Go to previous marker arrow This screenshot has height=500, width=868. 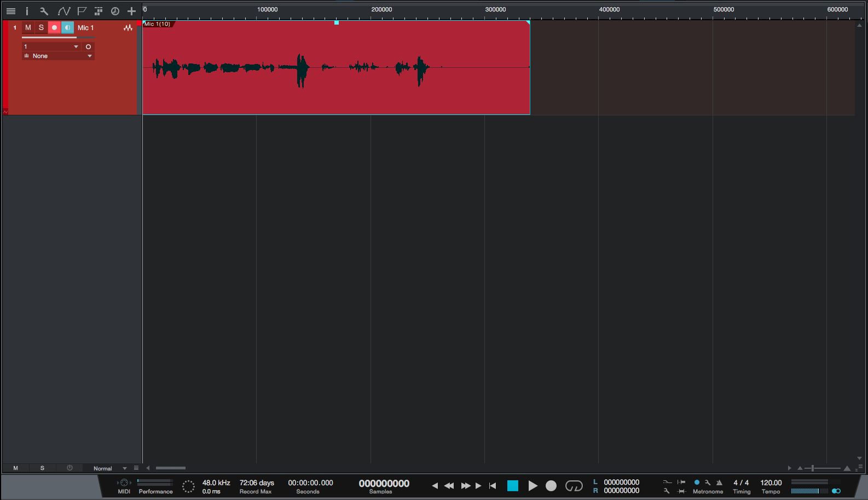tap(435, 486)
